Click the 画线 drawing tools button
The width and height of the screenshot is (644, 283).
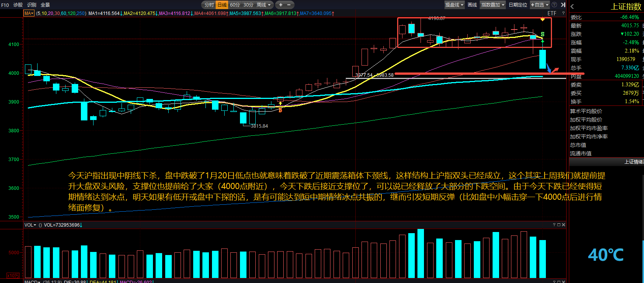(472, 5)
